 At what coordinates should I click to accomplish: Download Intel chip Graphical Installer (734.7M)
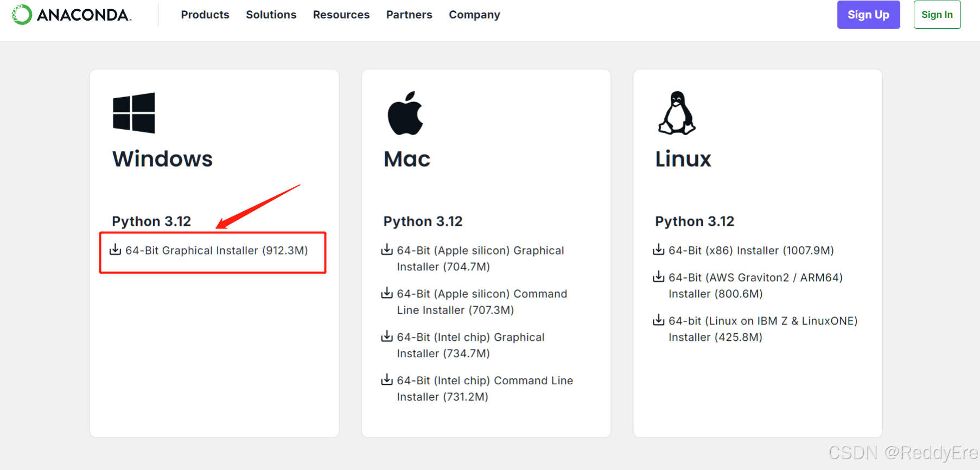470,345
